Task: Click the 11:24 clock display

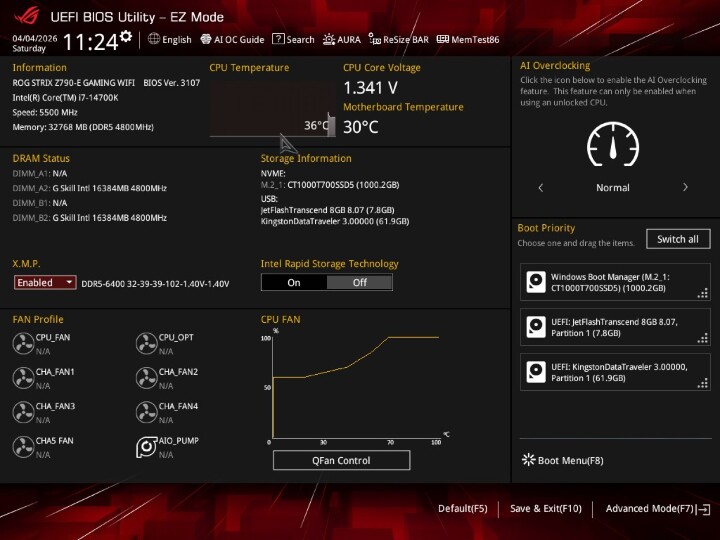Action: pos(91,42)
